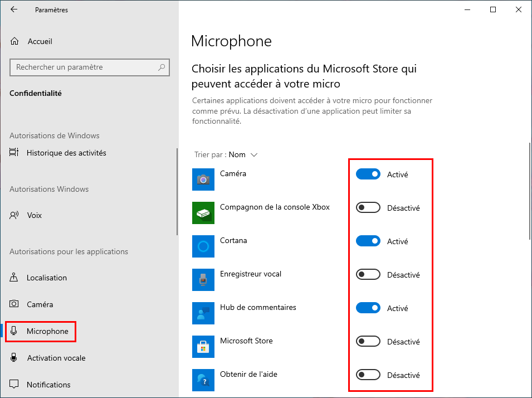The height and width of the screenshot is (398, 532).
Task: Click 'Autorisations pour les applications' header
Action: [69, 251]
